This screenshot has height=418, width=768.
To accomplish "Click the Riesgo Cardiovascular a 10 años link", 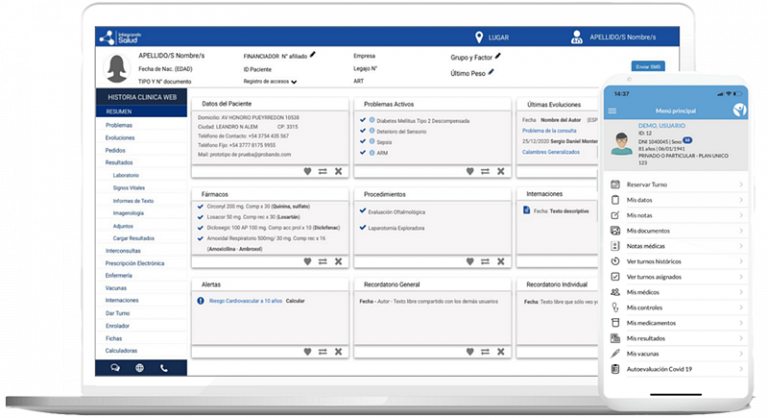I will 245,300.
